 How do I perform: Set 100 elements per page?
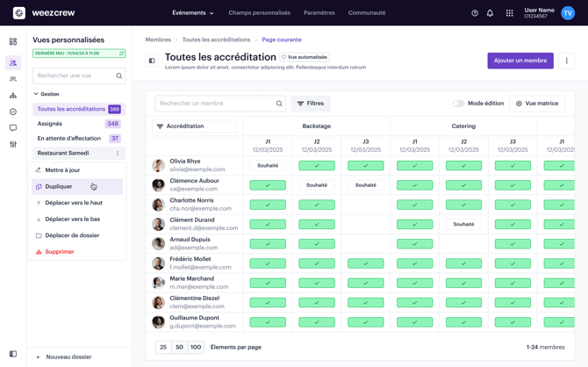[x=196, y=347]
